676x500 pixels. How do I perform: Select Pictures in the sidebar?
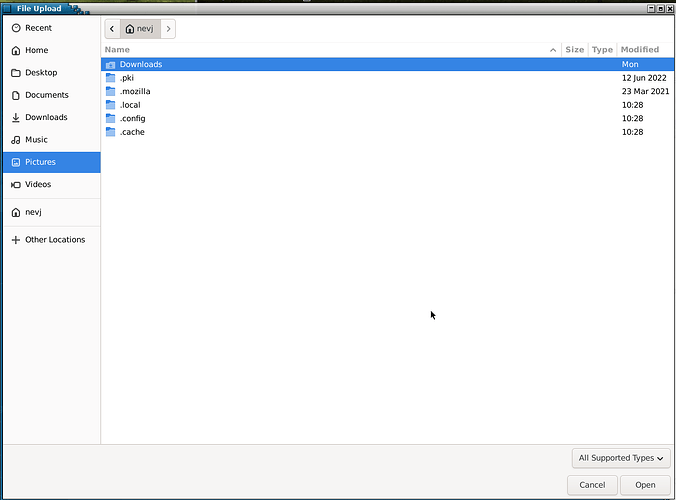52,162
